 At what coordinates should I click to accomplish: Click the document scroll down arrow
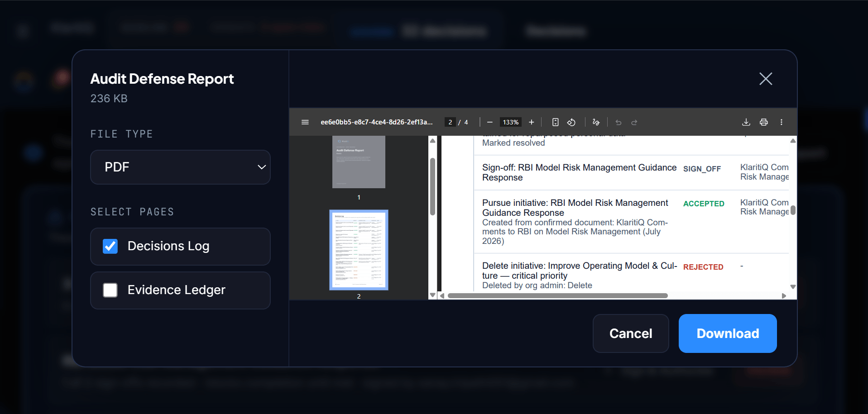click(793, 287)
